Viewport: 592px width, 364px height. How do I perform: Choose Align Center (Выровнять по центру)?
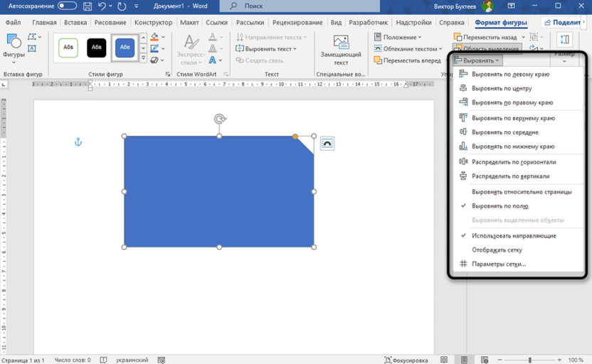pos(501,89)
